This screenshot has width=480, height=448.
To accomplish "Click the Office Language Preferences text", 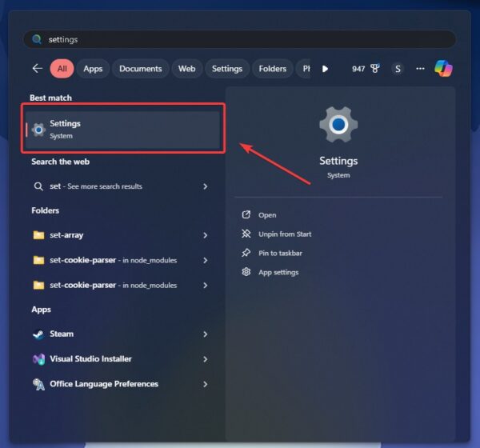I will (104, 384).
